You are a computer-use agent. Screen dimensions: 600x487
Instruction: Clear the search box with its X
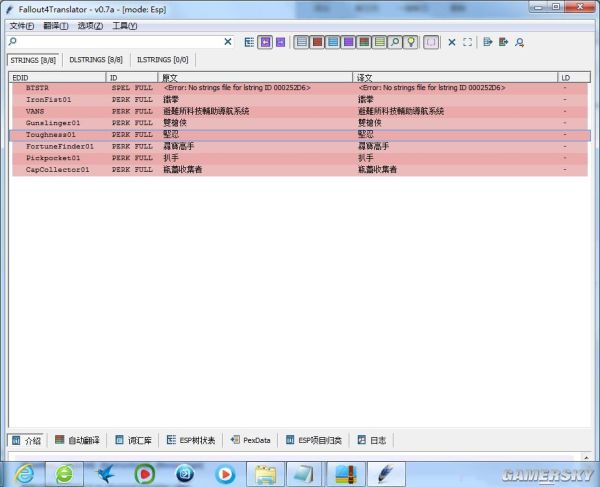tap(228, 41)
